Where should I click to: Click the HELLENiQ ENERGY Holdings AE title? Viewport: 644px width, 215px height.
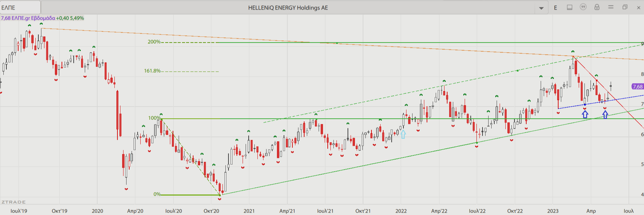[x=288, y=8]
